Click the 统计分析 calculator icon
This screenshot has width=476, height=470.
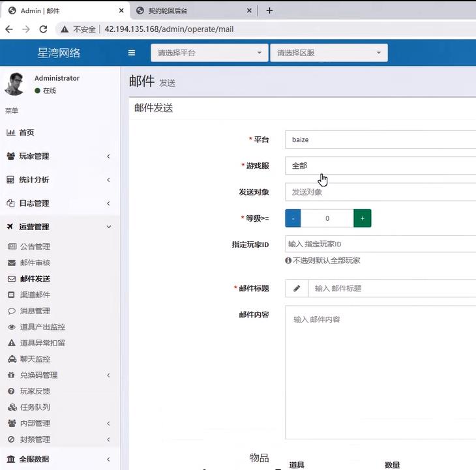pos(10,180)
